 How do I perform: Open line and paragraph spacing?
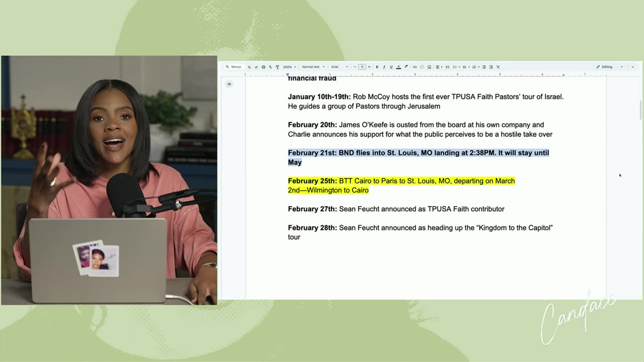pyautogui.click(x=447, y=67)
